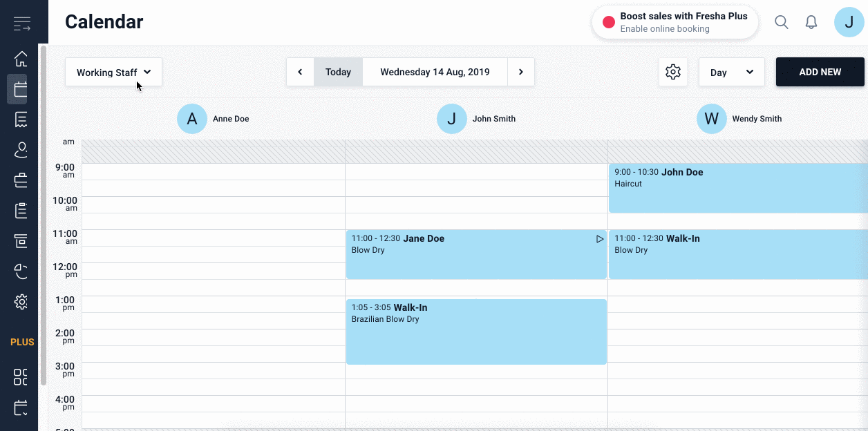This screenshot has width=868, height=431.
Task: Click the sidebar vertical scrollbar
Action: (x=44, y=214)
